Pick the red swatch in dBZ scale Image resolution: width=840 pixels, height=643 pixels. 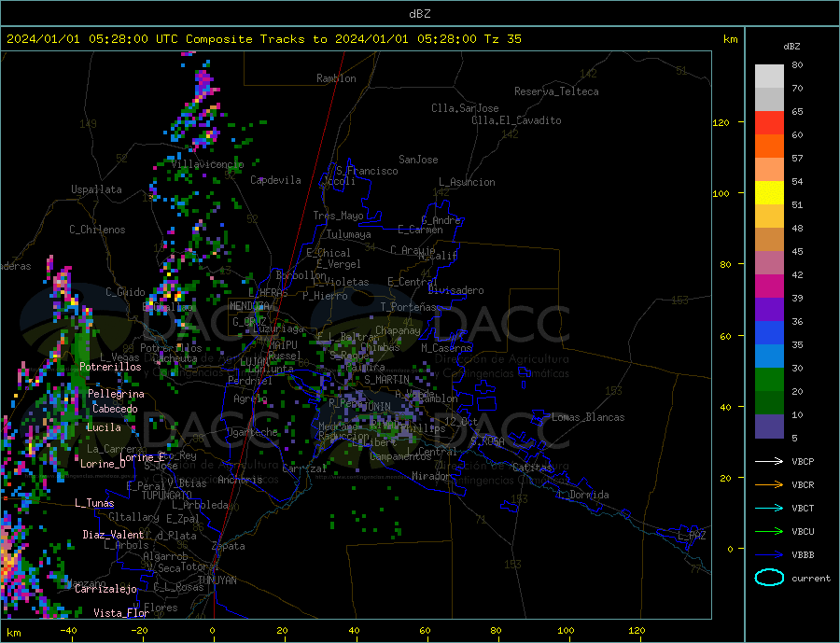pos(769,122)
